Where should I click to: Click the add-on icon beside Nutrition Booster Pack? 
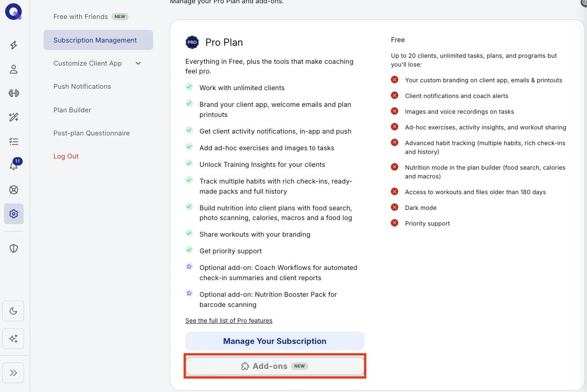189,294
